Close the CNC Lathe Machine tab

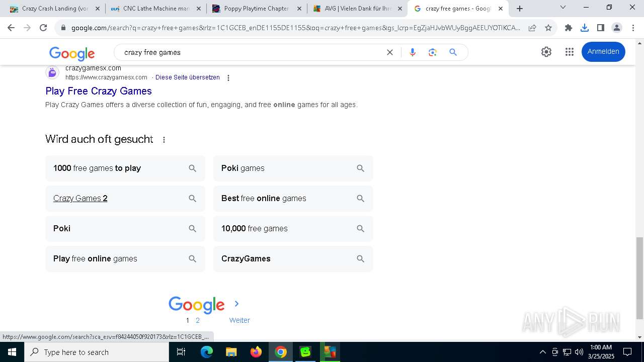[x=199, y=9]
